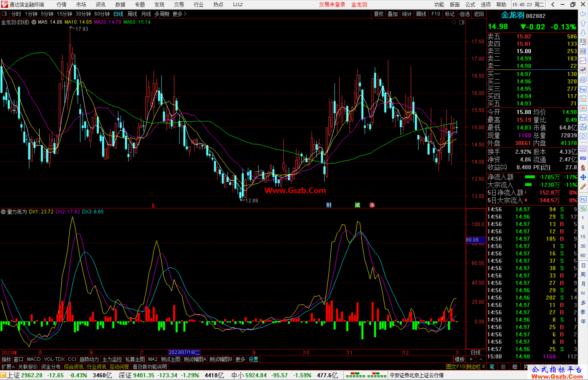The image size is (588, 380).
Task: Select the blue four-way move arrows icon
Action: coord(583,177)
